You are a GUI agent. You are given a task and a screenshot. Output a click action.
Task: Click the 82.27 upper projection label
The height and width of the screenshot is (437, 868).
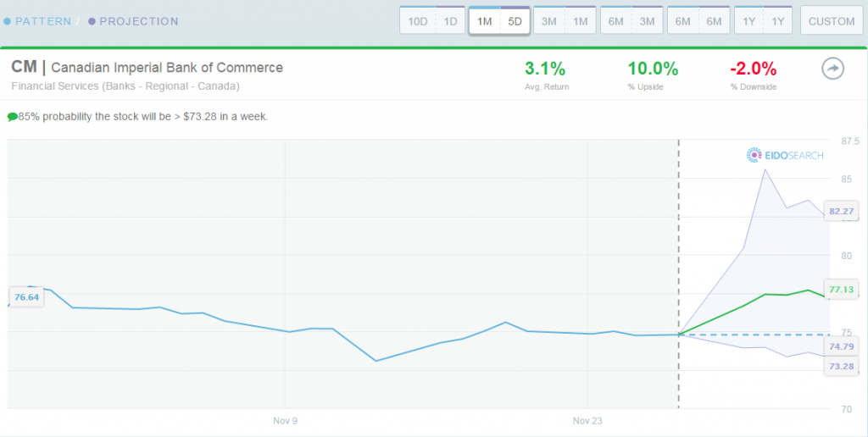tap(842, 211)
